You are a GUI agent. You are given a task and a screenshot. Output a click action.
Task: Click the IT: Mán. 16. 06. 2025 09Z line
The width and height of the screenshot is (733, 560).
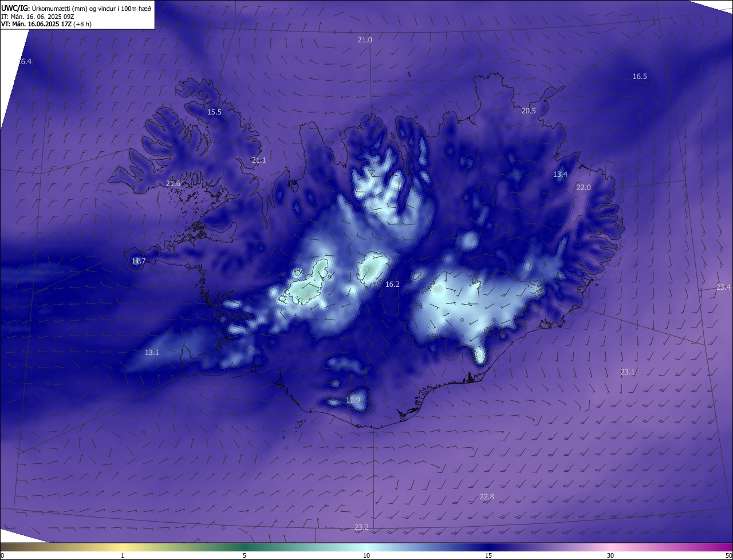pos(38,17)
